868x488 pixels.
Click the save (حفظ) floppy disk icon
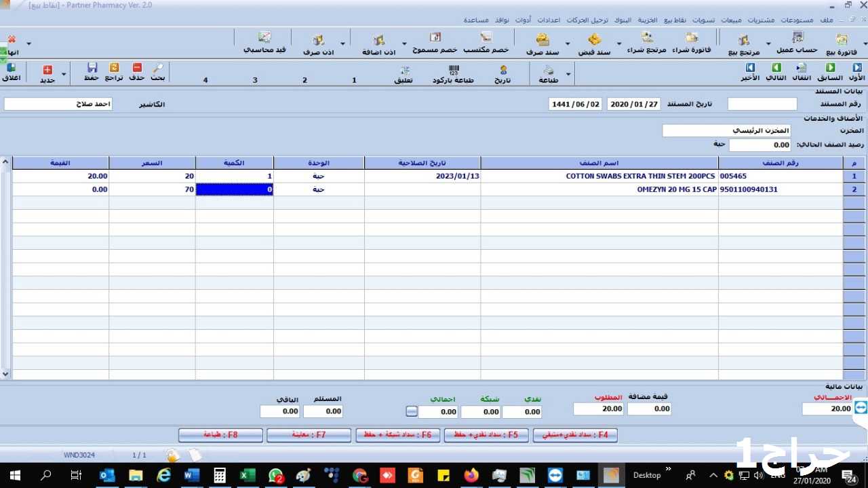(92, 72)
